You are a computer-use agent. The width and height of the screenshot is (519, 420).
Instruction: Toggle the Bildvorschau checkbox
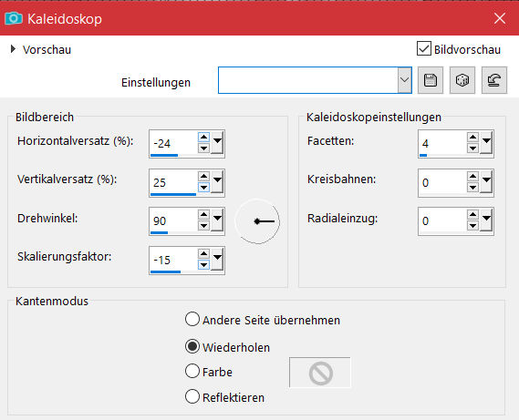(x=423, y=48)
